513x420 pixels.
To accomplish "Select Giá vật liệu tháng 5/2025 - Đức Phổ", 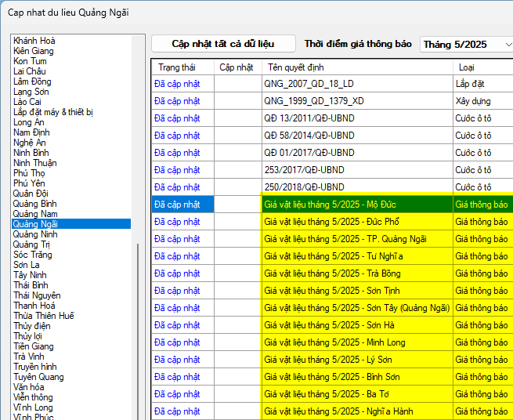I will pyautogui.click(x=332, y=222).
